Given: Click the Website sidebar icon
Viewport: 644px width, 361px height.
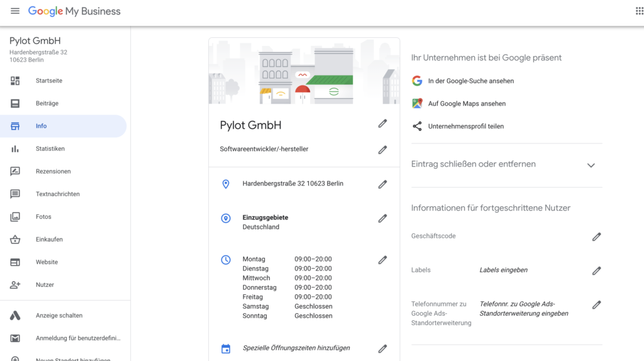Looking at the screenshot, I should pos(15,262).
